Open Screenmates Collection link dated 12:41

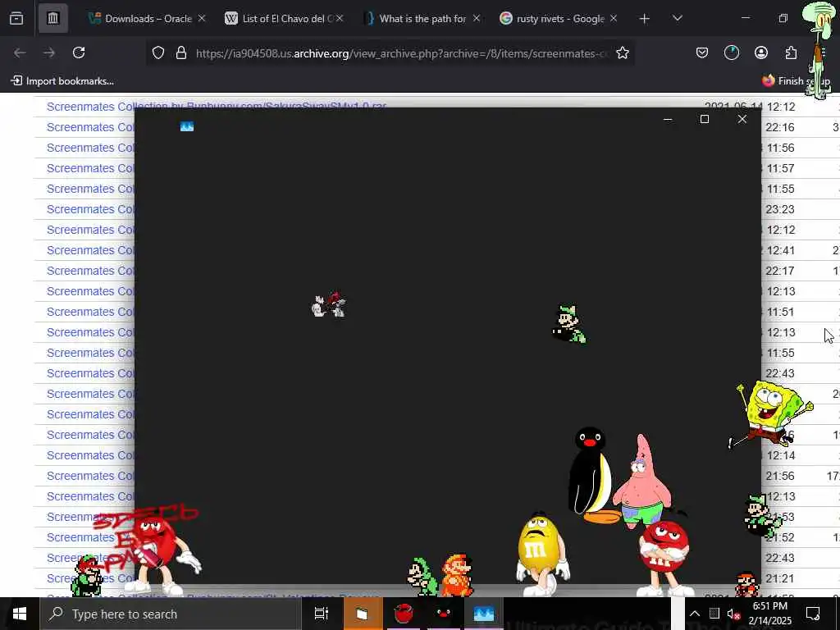pyautogui.click(x=90, y=250)
